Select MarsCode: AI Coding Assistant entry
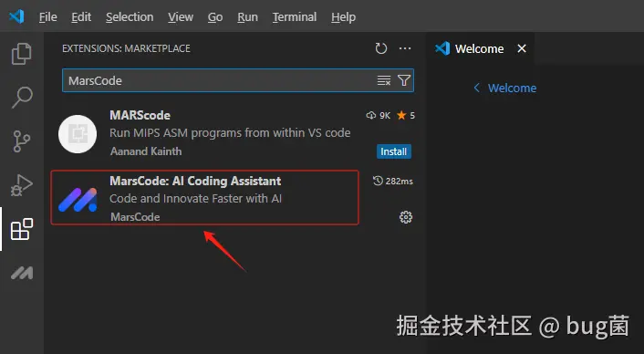The image size is (644, 354). click(x=204, y=198)
